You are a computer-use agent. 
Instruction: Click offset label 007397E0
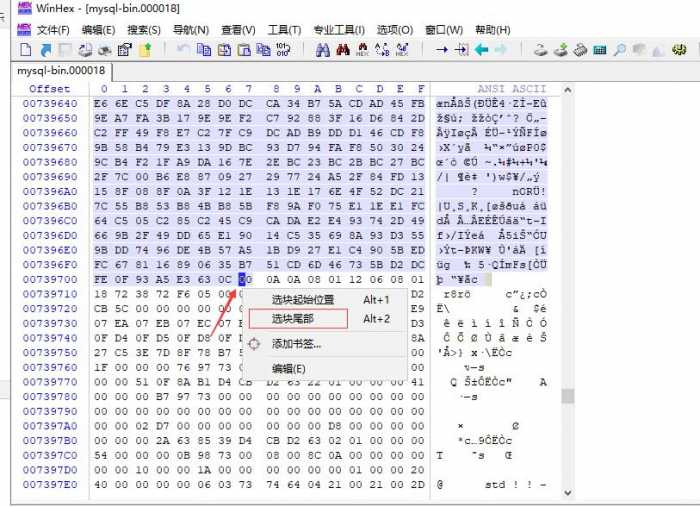pos(50,484)
